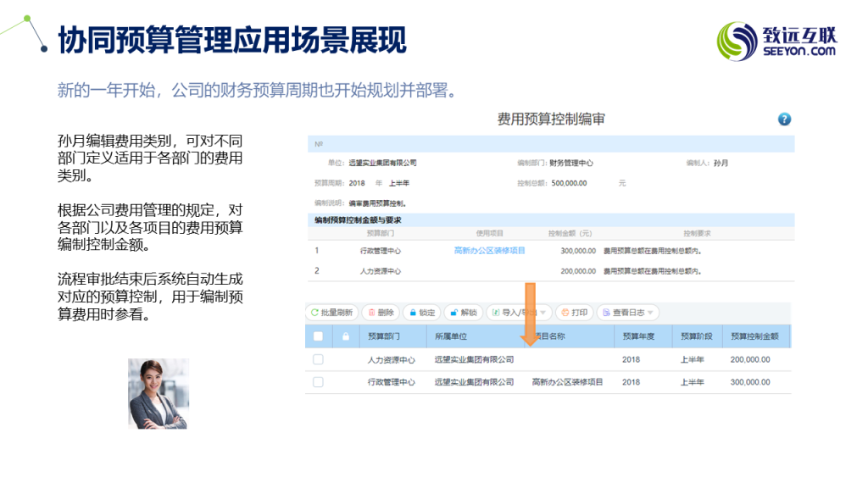Click the 预算控制金额 column header
Screen dimensions: 868x488
point(754,336)
